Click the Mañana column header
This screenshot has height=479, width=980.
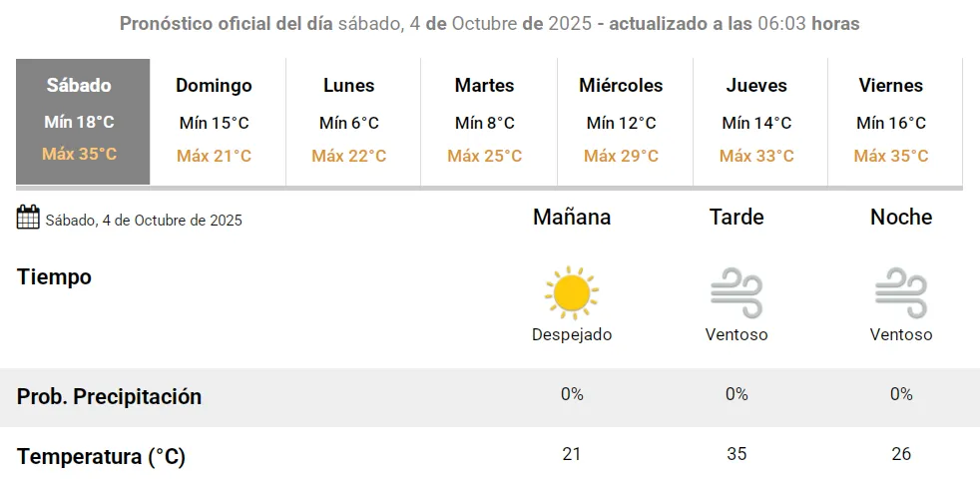pyautogui.click(x=572, y=217)
